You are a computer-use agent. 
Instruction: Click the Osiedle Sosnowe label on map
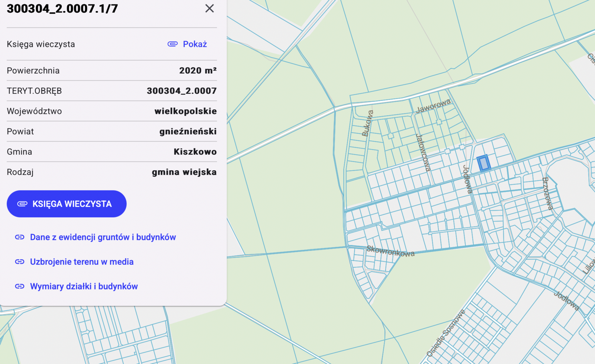[x=446, y=333]
